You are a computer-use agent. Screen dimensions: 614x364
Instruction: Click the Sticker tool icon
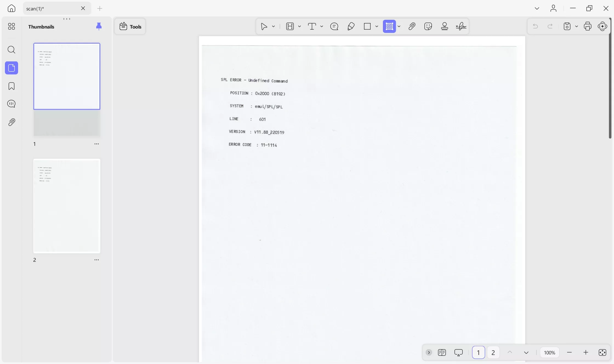[x=428, y=26]
